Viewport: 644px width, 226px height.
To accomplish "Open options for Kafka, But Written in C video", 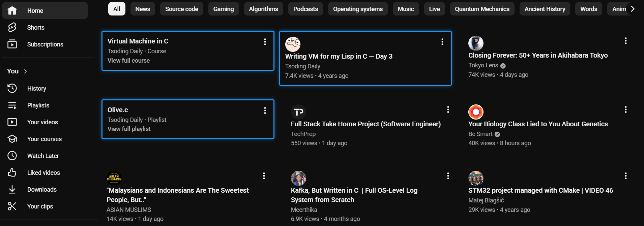I will (448, 176).
